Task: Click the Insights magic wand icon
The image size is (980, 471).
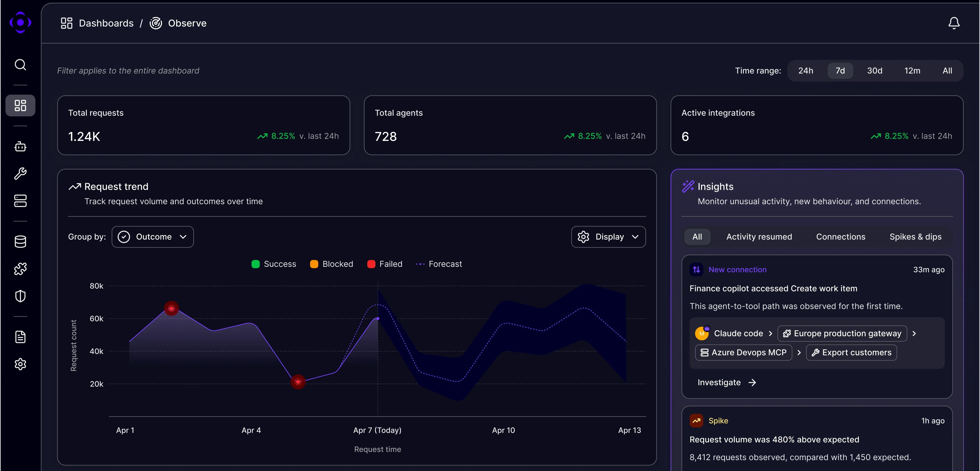Action: pyautogui.click(x=688, y=186)
